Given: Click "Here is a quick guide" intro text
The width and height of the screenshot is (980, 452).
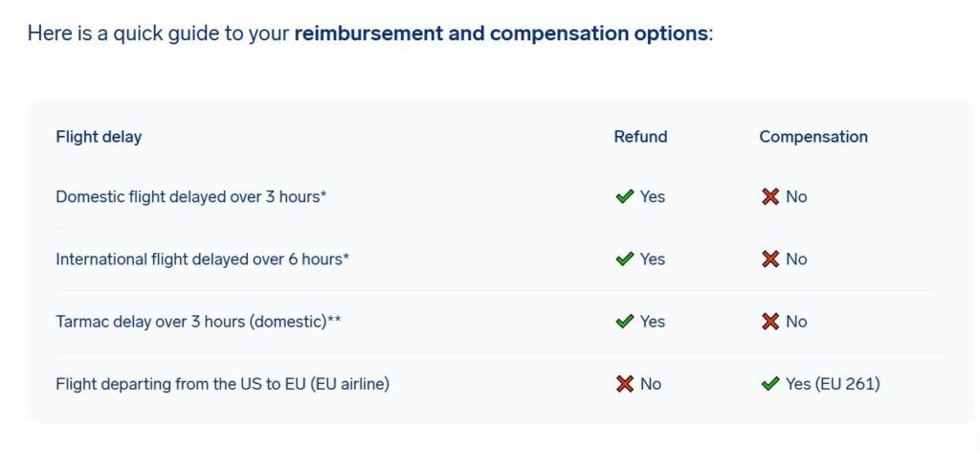Looking at the screenshot, I should [x=134, y=34].
